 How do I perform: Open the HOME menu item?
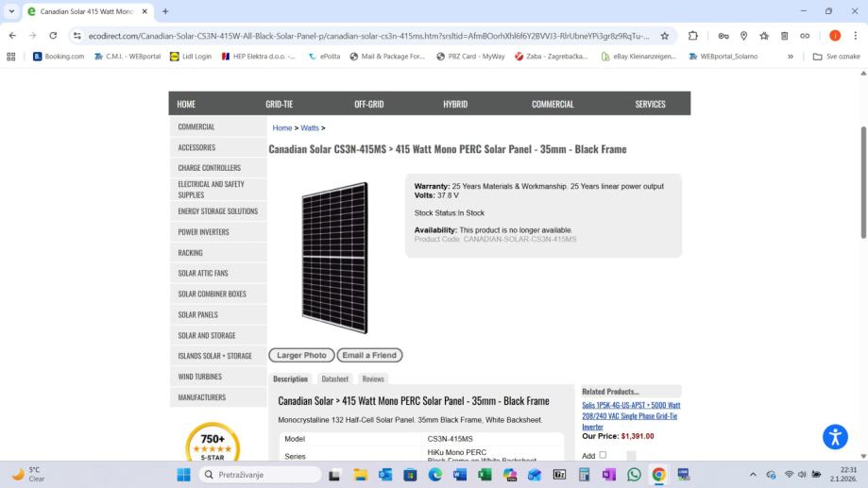pos(186,104)
